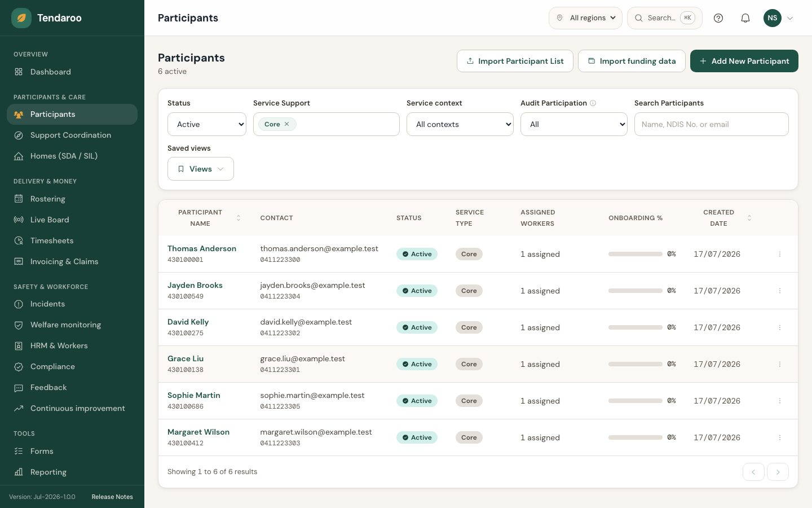Sort by Participant Name column arrows
812x508 pixels.
(239, 218)
